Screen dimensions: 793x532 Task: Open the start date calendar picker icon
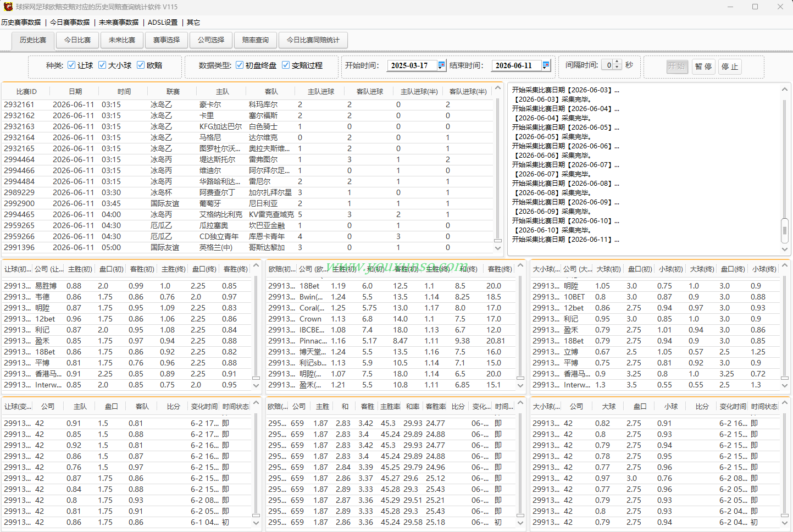point(441,65)
